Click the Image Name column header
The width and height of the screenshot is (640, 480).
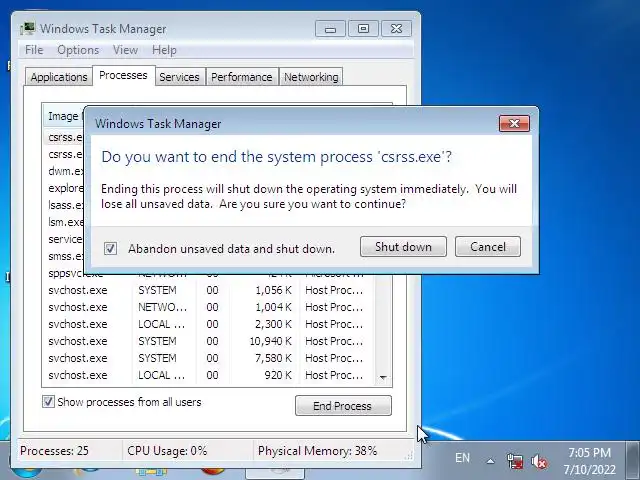63,116
